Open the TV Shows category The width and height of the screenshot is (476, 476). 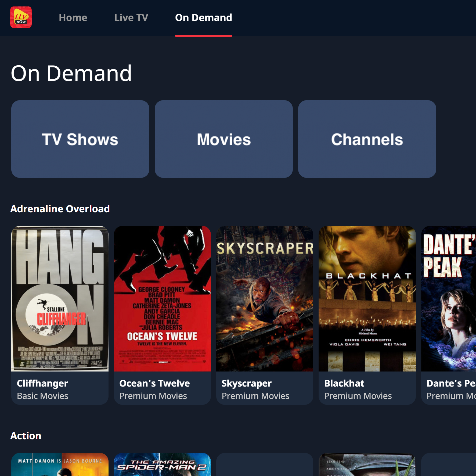pyautogui.click(x=80, y=139)
